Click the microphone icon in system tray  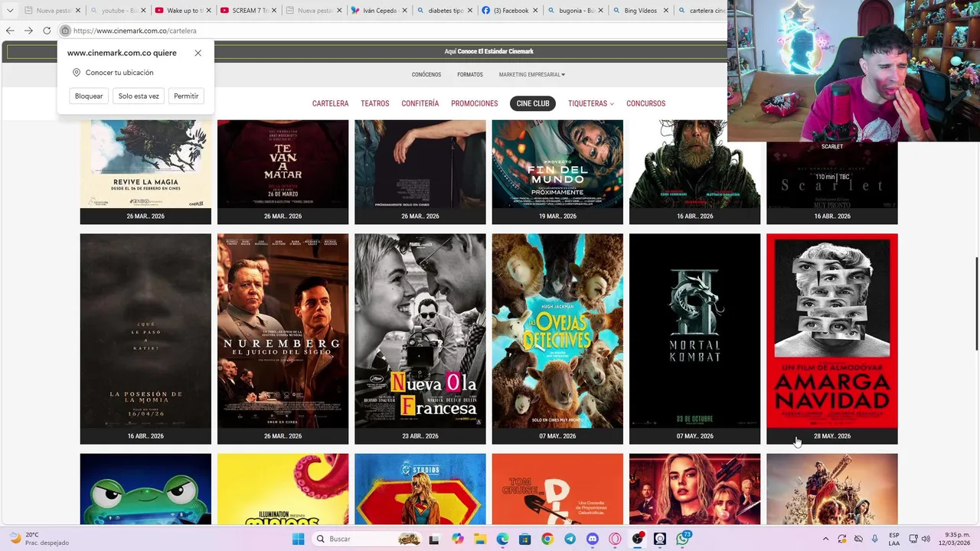coord(875,539)
